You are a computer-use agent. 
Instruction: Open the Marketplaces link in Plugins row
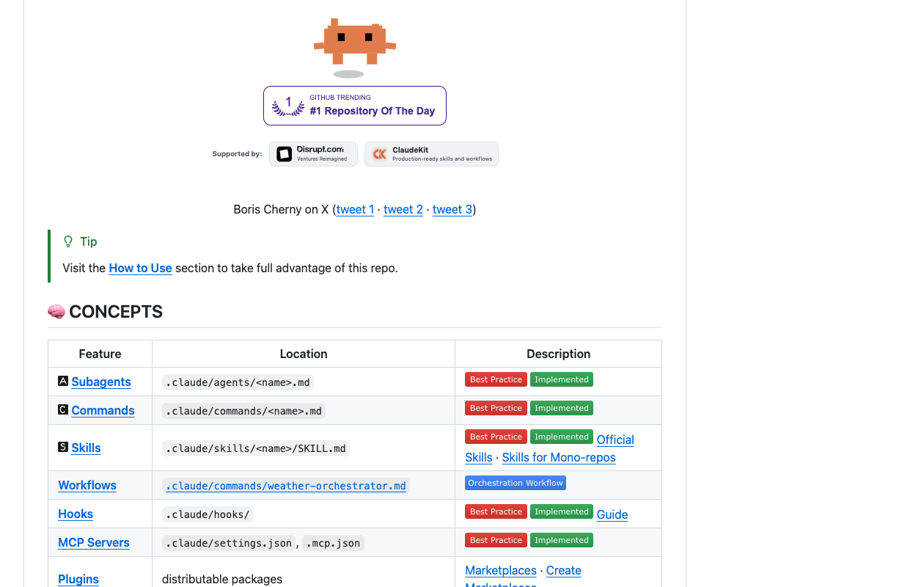(501, 570)
